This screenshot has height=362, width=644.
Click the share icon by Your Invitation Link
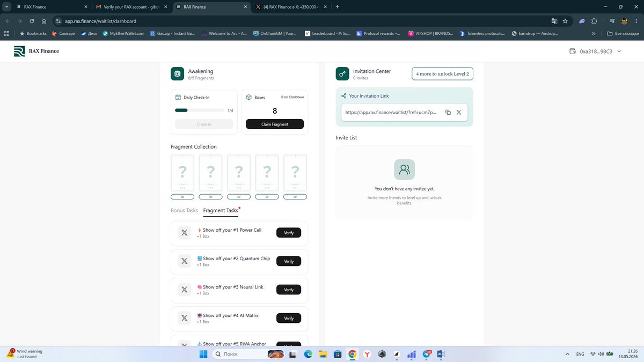click(x=343, y=96)
